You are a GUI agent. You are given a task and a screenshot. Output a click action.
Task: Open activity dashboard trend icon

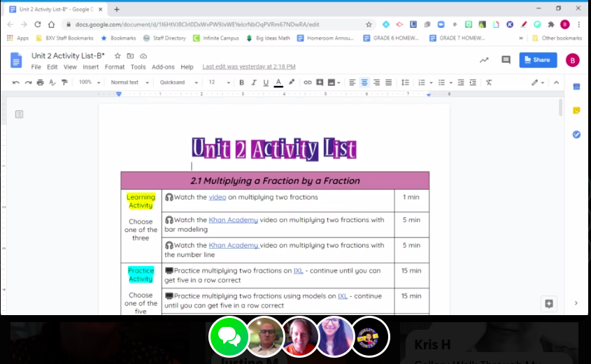484,60
